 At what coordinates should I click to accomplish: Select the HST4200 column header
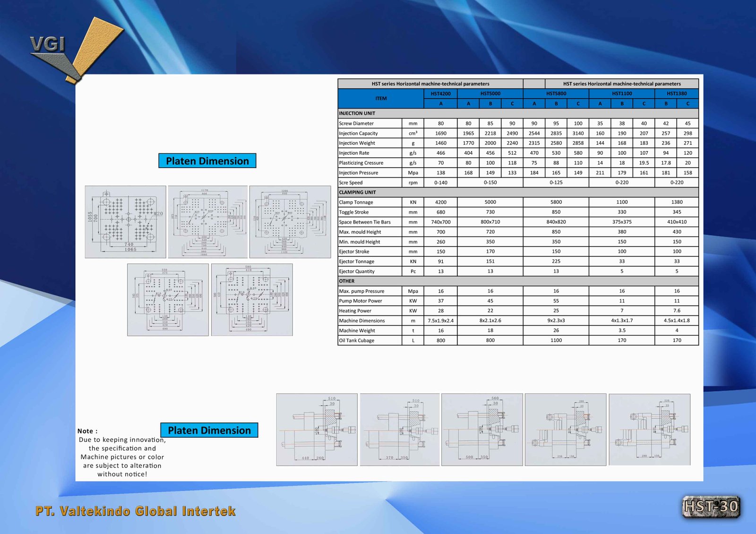point(441,93)
